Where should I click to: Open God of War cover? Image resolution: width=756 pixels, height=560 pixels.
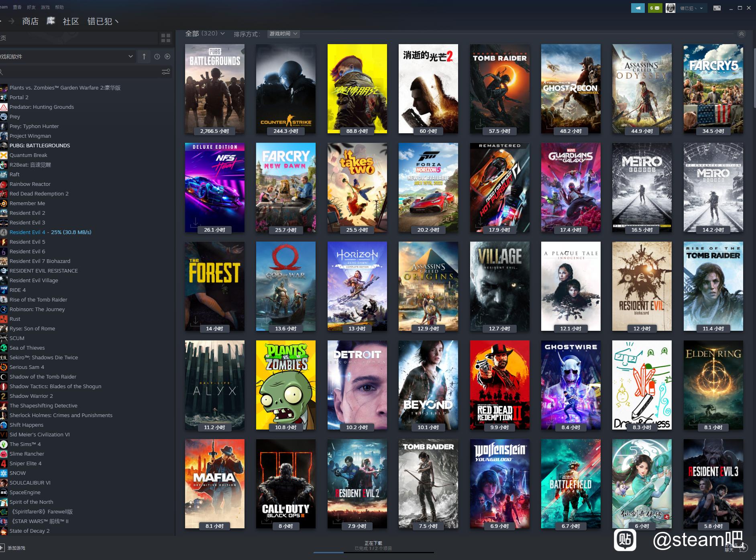pos(286,286)
